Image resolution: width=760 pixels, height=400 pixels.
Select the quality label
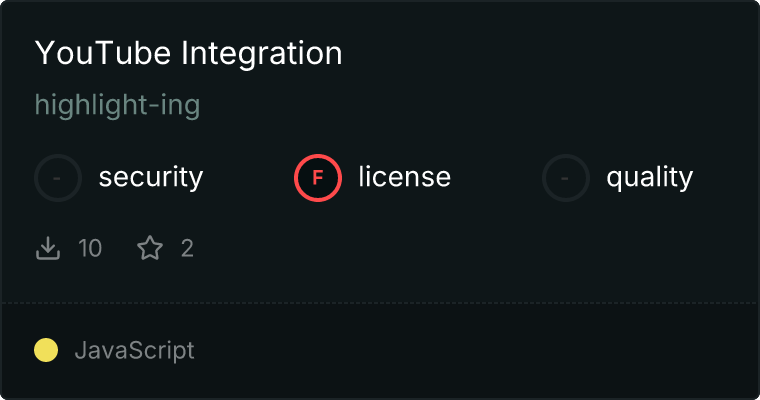pyautogui.click(x=649, y=178)
